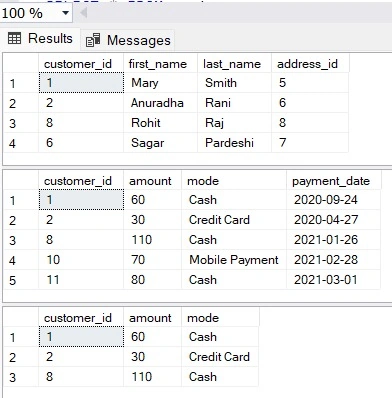Click mode header in second grid
This screenshot has height=398, width=392.
pos(234,181)
